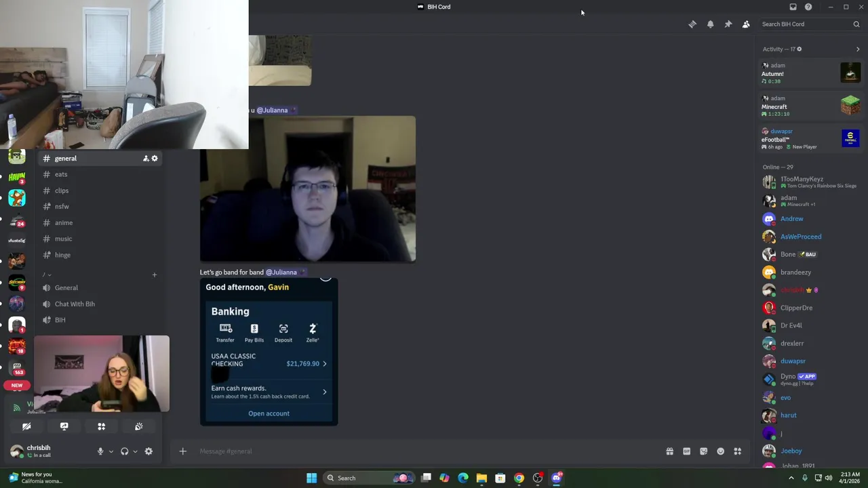Open the soundboard in call controls
The height and width of the screenshot is (488, 868).
[138, 426]
